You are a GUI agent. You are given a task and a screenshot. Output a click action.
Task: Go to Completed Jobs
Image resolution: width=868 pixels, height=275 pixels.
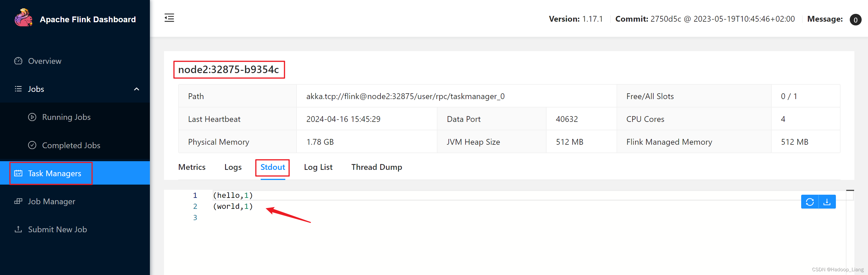pos(75,145)
